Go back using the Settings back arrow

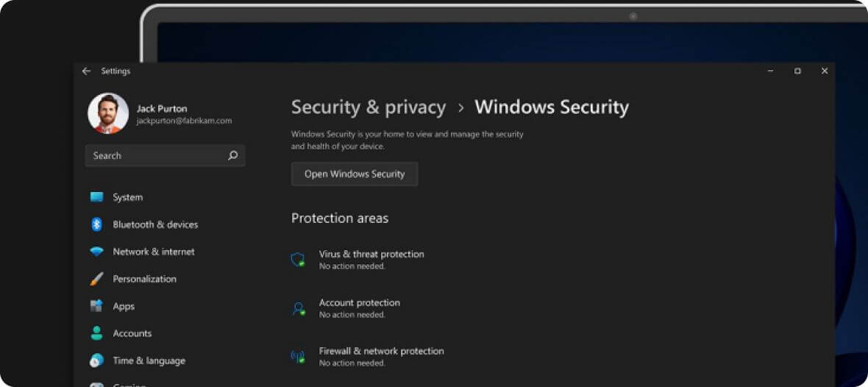(x=86, y=71)
